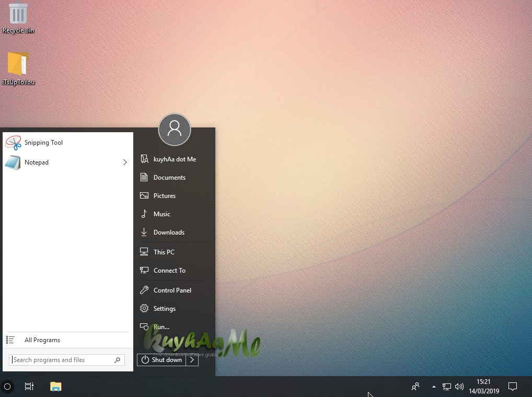532x397 pixels.
Task: Click the Connect To network icon
Action: [x=144, y=270]
